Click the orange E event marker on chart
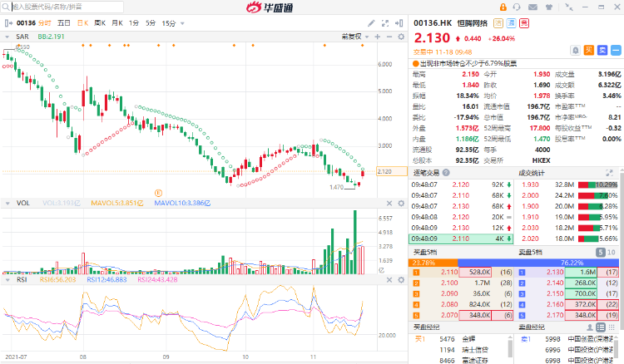Image resolution: width=624 pixels, height=364 pixels. pyautogui.click(x=158, y=193)
